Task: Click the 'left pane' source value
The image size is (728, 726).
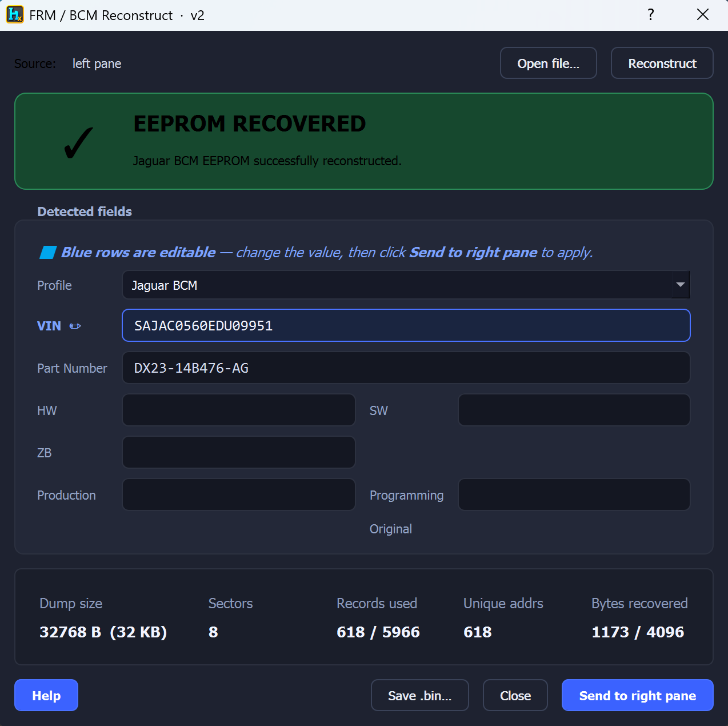Action: point(97,63)
